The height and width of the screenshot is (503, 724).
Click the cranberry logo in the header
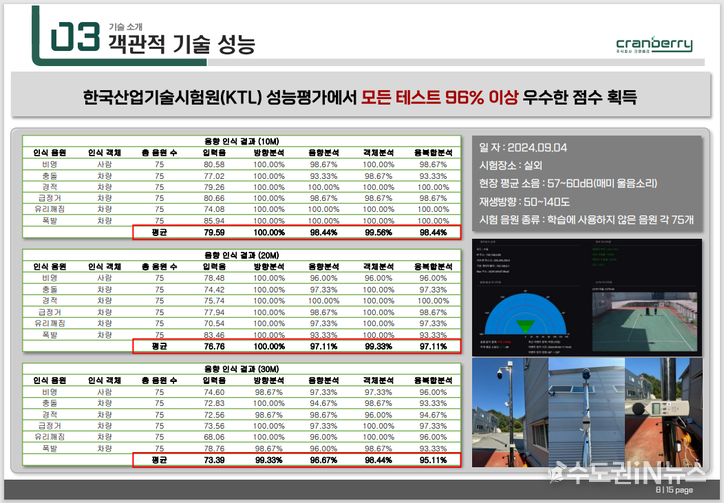coord(654,45)
